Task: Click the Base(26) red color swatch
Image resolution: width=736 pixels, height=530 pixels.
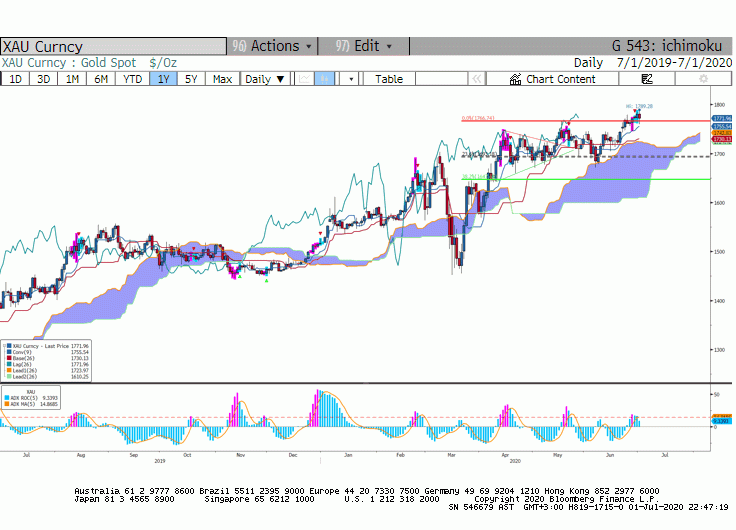Action: [9, 358]
